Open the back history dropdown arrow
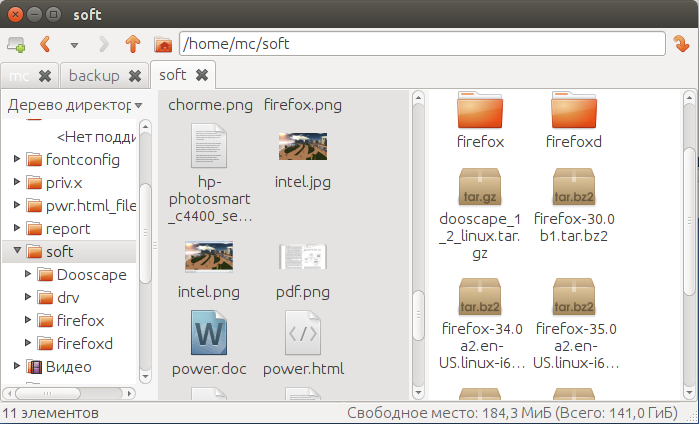 tap(74, 45)
